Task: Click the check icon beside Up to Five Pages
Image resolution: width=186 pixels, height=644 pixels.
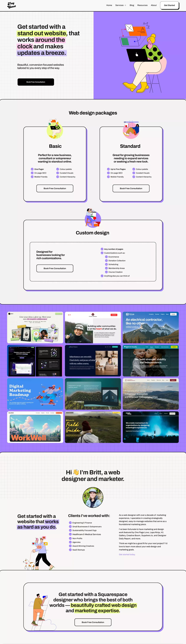Action: click(x=108, y=169)
